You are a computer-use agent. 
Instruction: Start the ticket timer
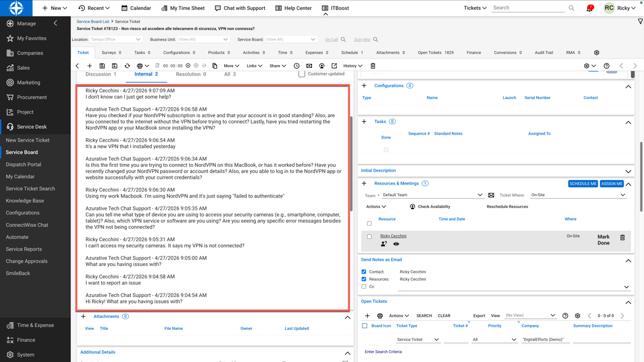(189, 66)
